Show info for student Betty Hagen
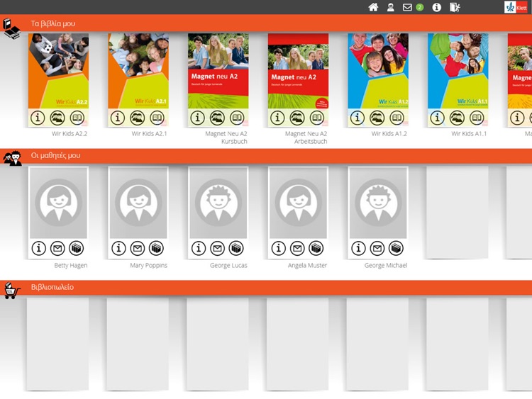This screenshot has width=532, height=399. 39,249
